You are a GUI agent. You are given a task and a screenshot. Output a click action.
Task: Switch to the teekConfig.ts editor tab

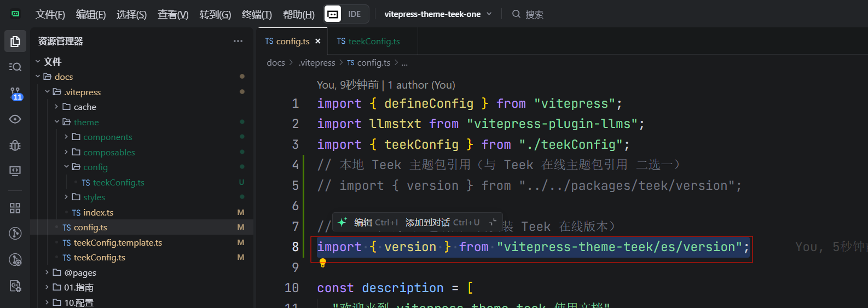[x=368, y=41]
